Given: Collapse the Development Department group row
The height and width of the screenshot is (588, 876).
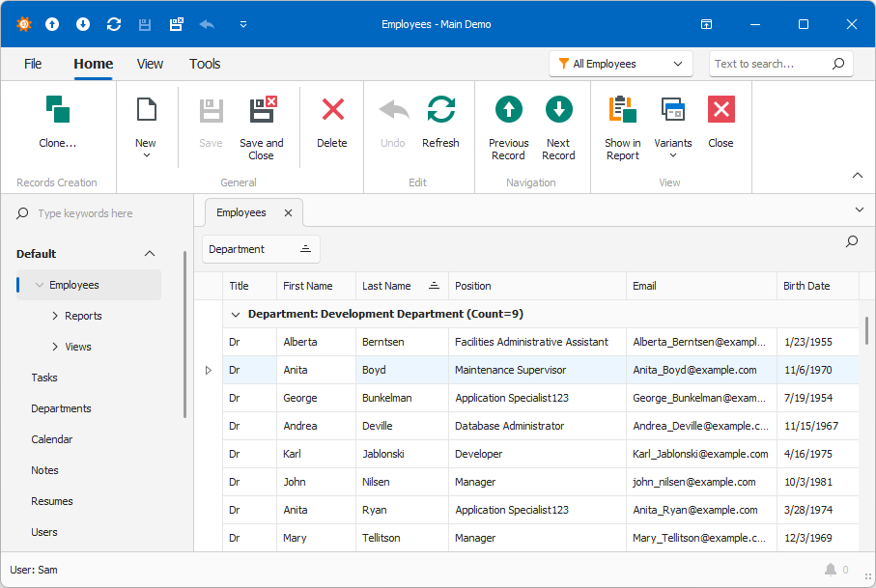Looking at the screenshot, I should [x=236, y=315].
